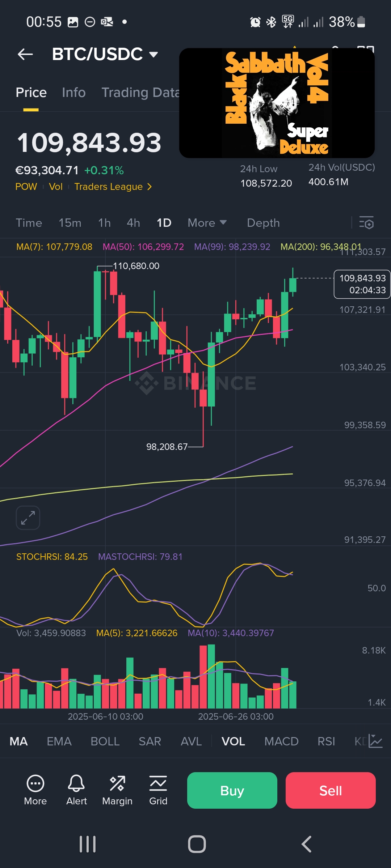
Task: Tap MA(50) value 106,299.72 label
Action: tap(143, 247)
